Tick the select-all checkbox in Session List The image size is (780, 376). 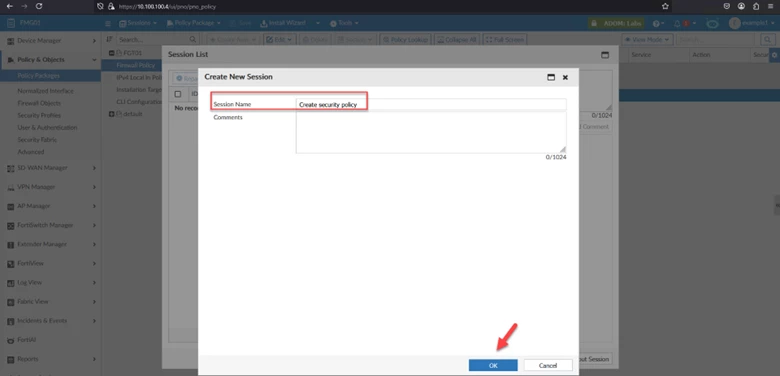178,94
